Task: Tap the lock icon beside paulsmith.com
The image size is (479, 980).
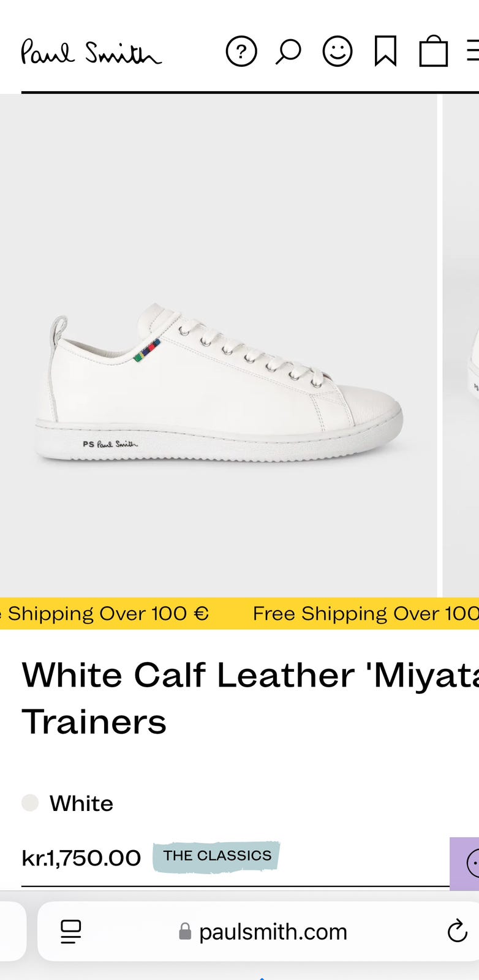Action: pos(184,932)
